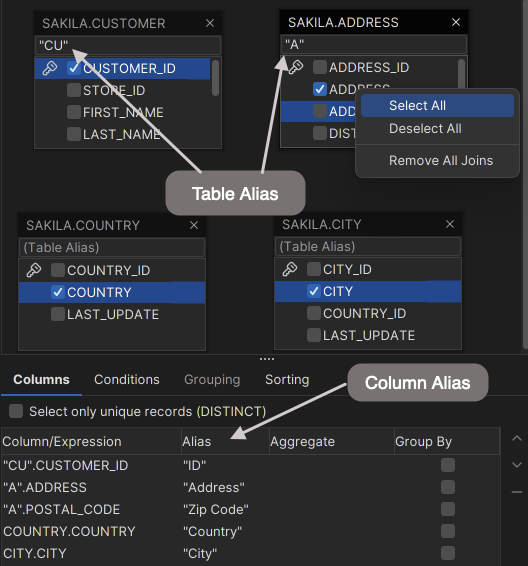The width and height of the screenshot is (528, 566).
Task: Switch to the Sorting tab
Action: (287, 379)
